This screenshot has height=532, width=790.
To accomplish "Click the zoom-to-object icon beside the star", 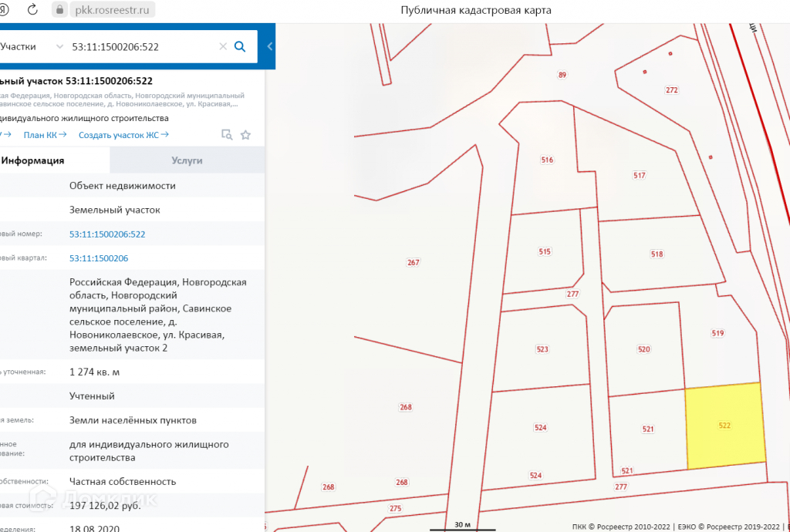I will point(227,134).
